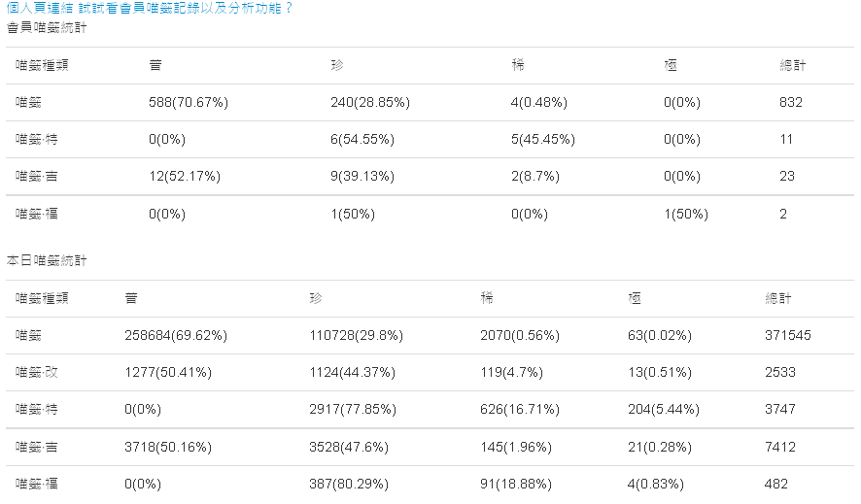The height and width of the screenshot is (504, 861).
Task: Click today's 喵籤·吉 total 7412
Action: 780,447
